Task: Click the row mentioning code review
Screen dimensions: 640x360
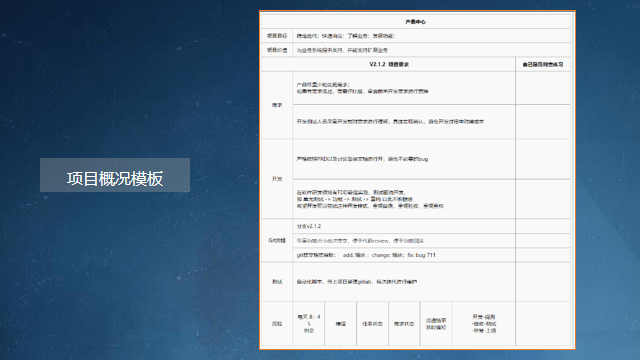Action: tap(404, 241)
